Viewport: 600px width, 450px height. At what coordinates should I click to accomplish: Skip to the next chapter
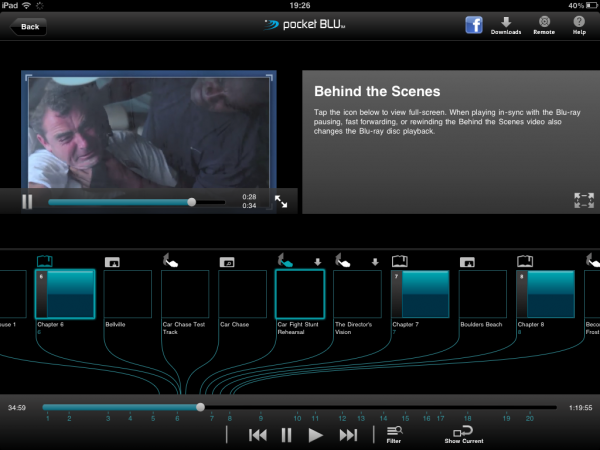point(348,435)
